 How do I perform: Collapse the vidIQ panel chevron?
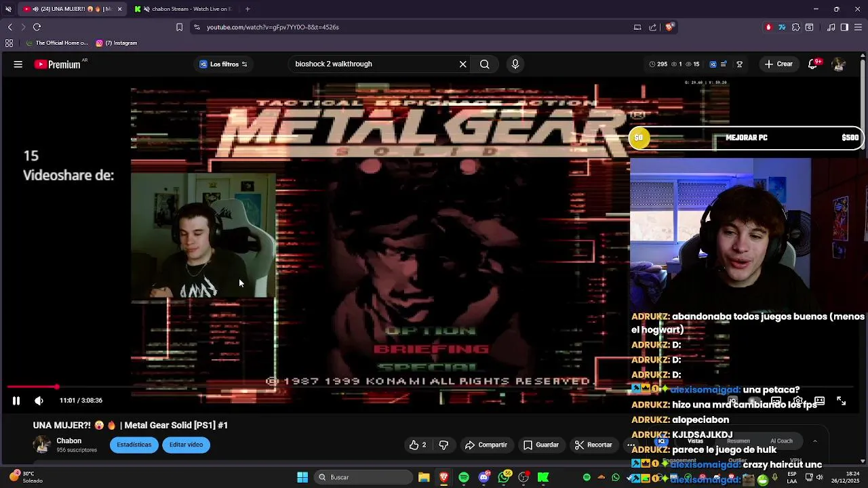tap(814, 441)
